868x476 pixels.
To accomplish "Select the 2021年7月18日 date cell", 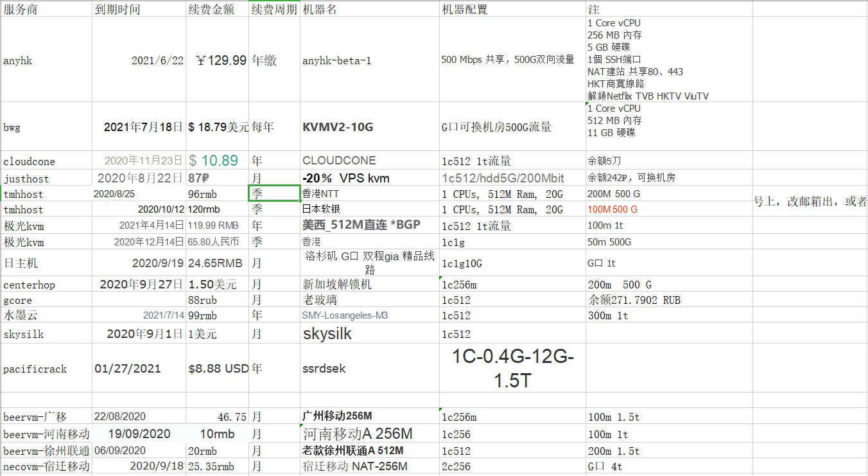I will [x=139, y=127].
